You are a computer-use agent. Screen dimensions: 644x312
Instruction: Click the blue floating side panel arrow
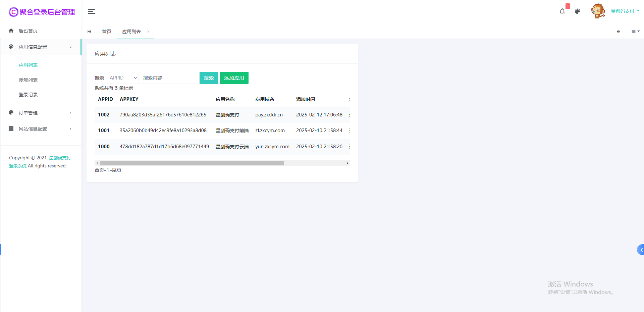point(641,250)
